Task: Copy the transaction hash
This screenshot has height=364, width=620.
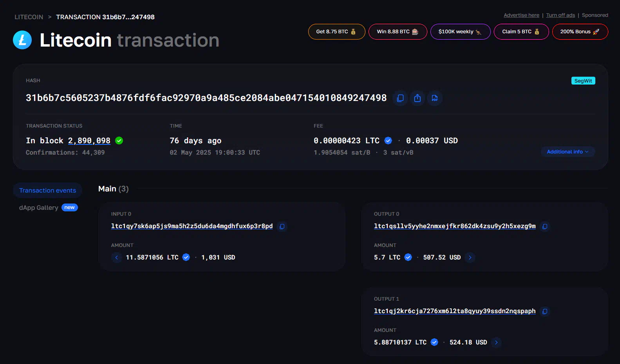Action: (400, 98)
